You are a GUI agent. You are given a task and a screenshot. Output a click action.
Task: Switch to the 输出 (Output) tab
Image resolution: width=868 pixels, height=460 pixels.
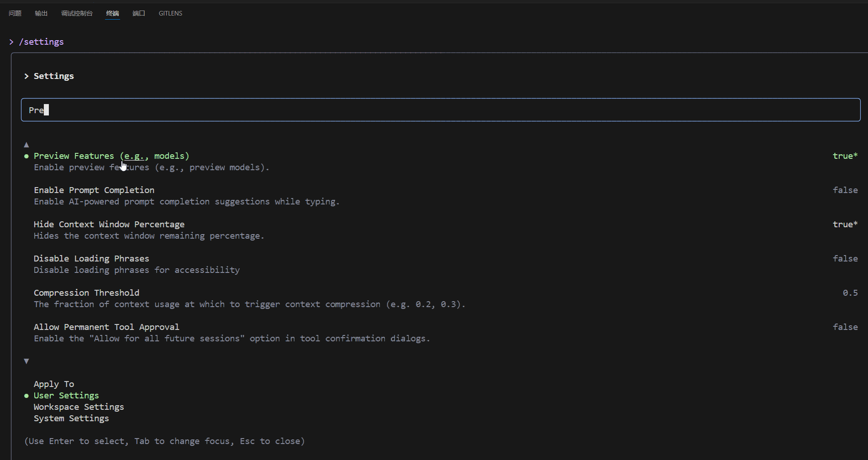(41, 13)
